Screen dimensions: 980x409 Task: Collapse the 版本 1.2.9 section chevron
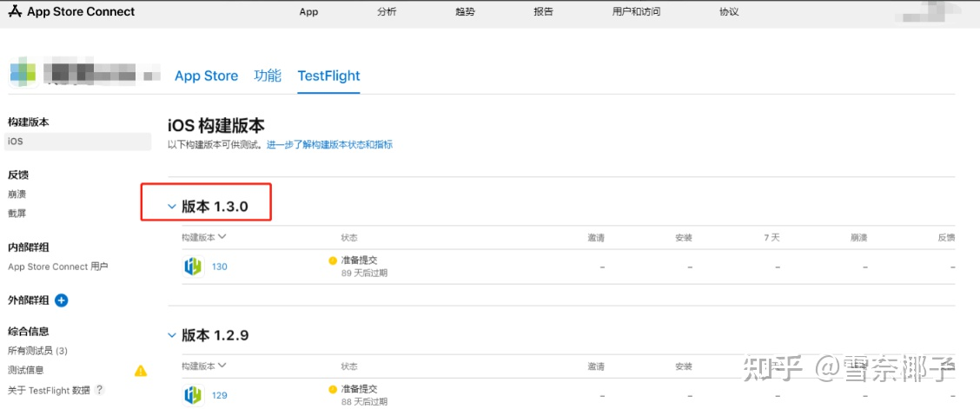click(172, 335)
